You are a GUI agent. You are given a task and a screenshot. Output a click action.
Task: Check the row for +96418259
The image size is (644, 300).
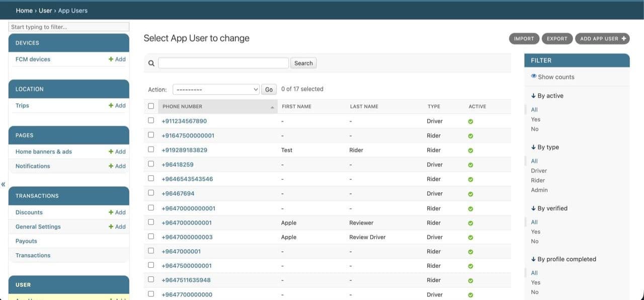pyautogui.click(x=151, y=164)
